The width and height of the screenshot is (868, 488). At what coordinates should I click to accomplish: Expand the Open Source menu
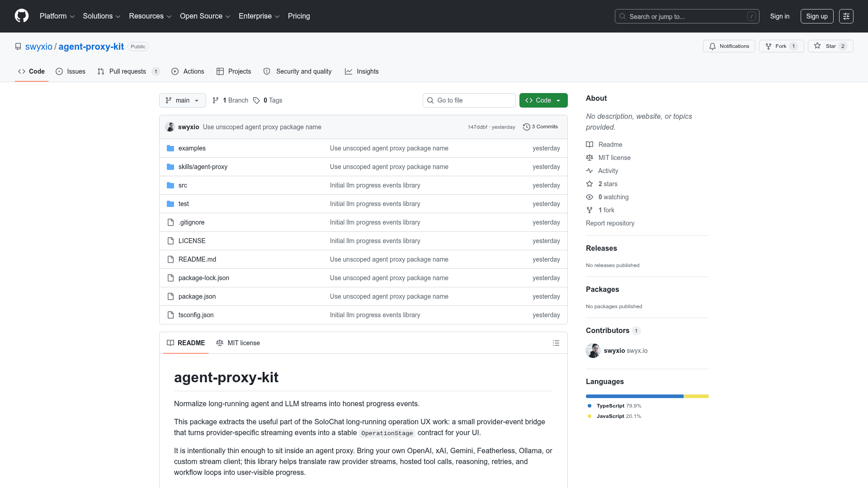coord(205,16)
